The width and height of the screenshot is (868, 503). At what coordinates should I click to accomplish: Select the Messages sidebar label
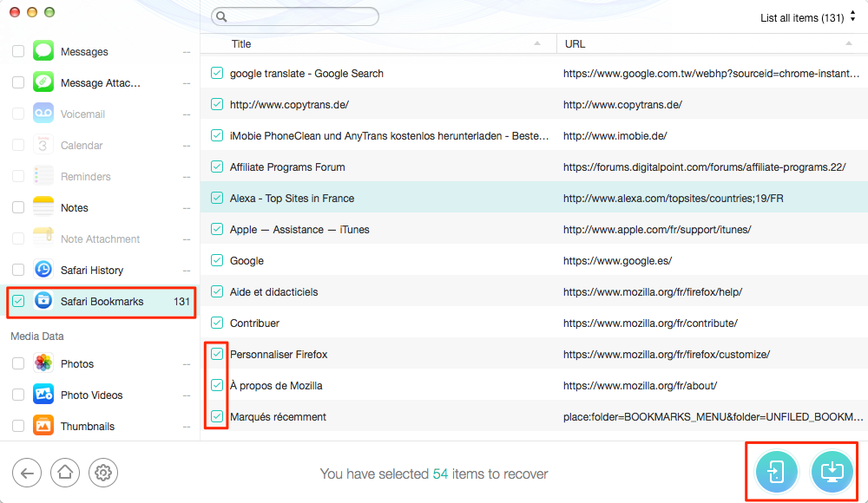(x=84, y=51)
